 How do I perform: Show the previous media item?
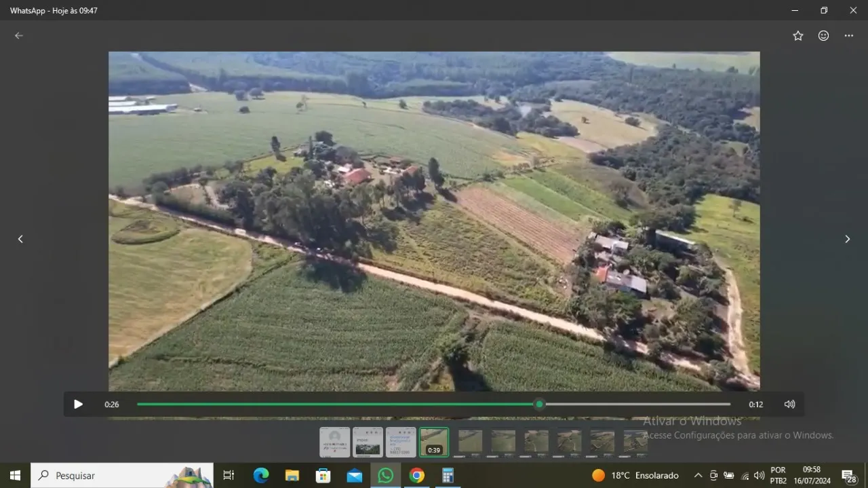click(x=20, y=239)
